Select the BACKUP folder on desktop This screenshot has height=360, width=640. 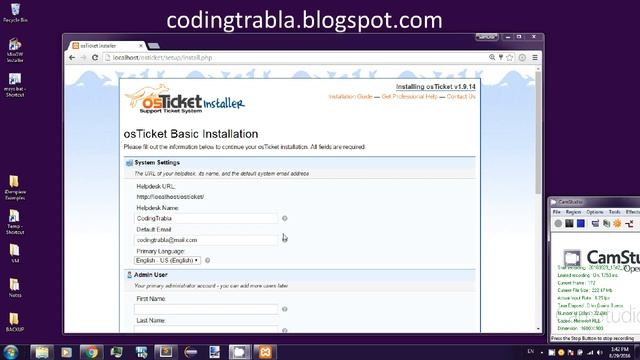[x=15, y=322]
